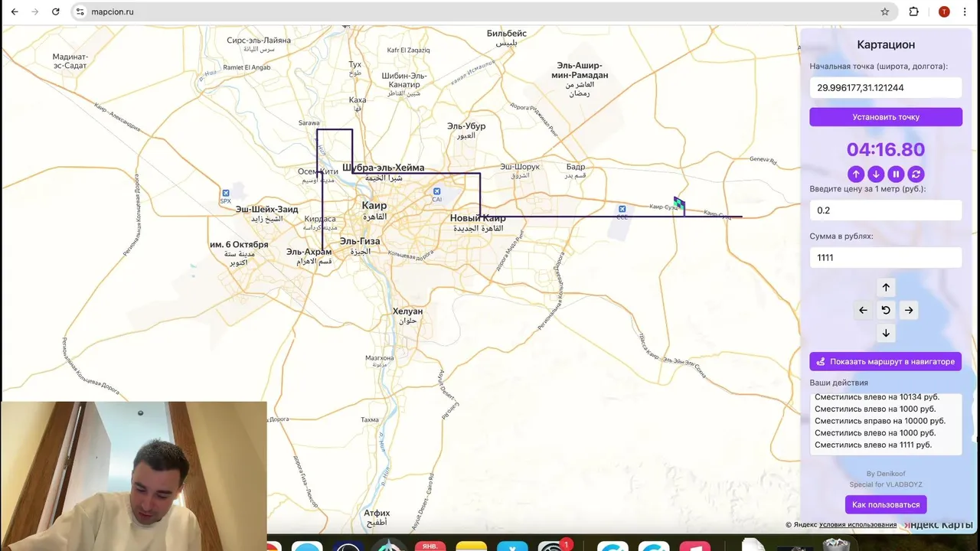Click the Эль-Ашир-мин-Рамадан label on map
This screenshot has height=551, width=980.
[580, 70]
